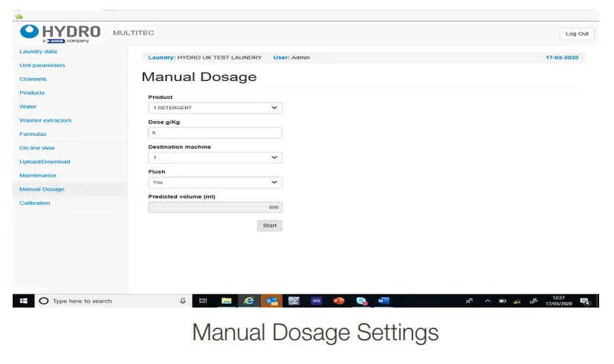Click the MULTITEC title text

click(x=134, y=33)
